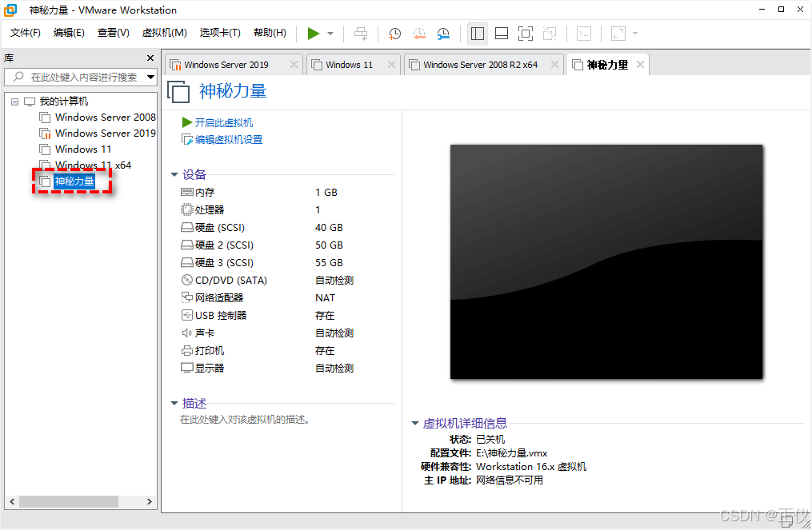Click the library scroll left arrow
The image size is (812, 530).
coord(13,501)
